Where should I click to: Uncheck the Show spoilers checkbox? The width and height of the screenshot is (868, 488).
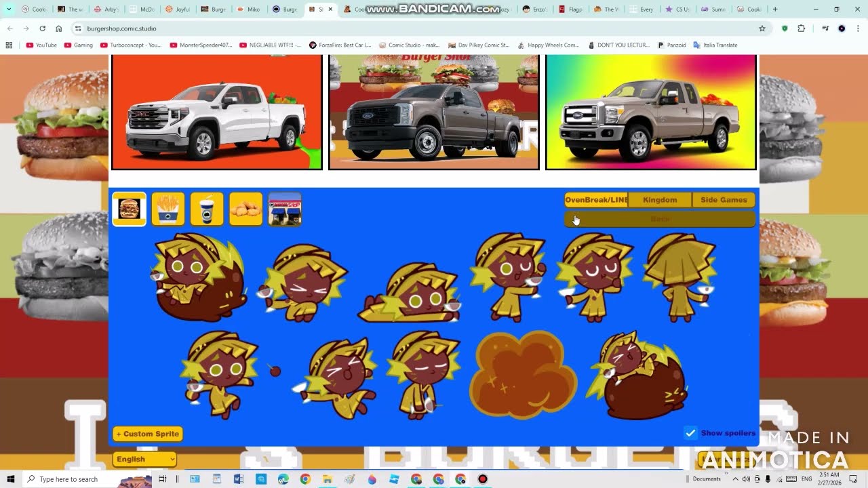[690, 433]
